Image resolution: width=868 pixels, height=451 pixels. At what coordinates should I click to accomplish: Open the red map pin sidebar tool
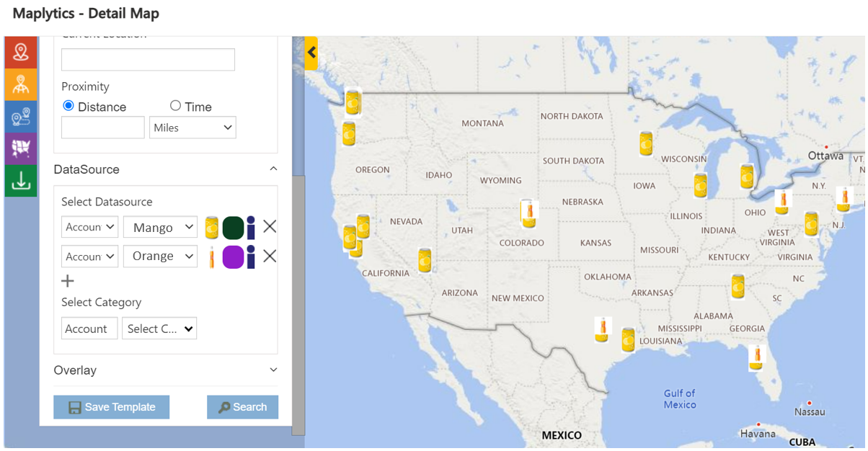pos(21,52)
